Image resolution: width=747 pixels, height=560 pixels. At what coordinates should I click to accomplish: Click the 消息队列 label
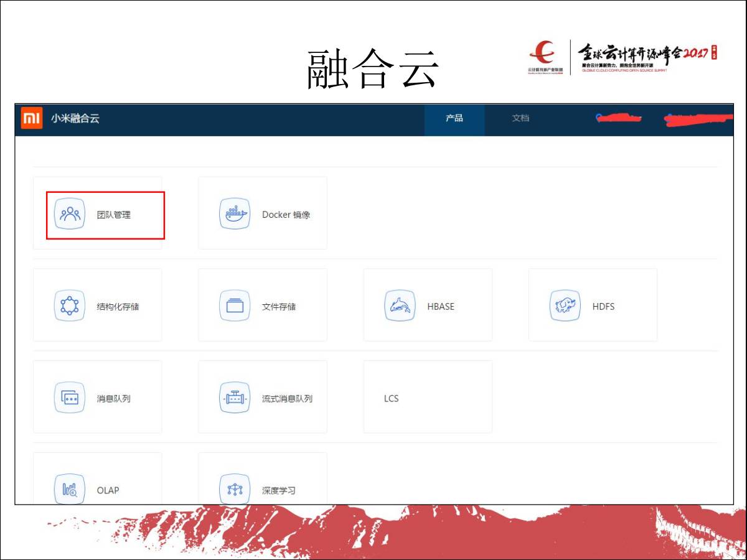point(114,399)
